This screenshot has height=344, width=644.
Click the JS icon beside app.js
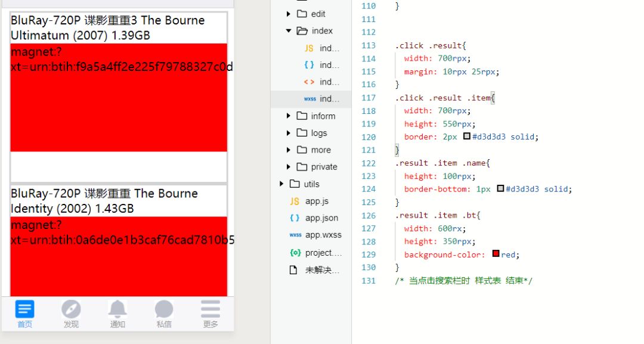tap(295, 201)
